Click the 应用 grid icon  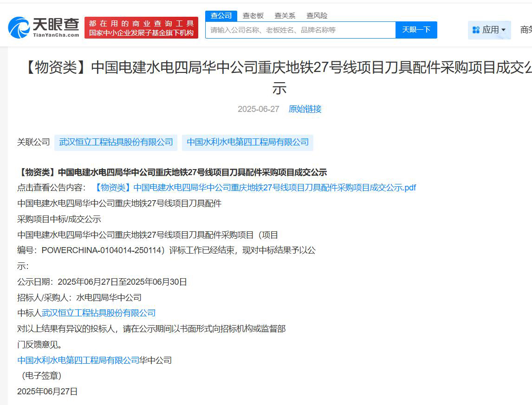click(476, 30)
